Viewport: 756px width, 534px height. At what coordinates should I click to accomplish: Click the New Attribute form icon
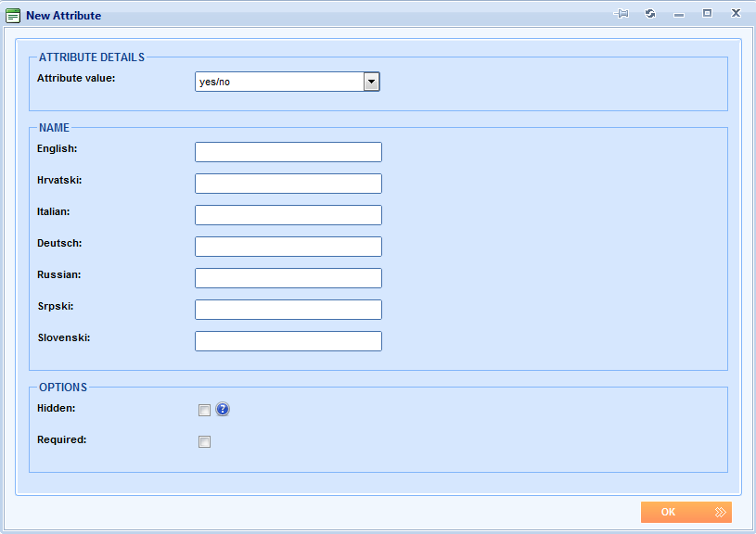pos(13,16)
